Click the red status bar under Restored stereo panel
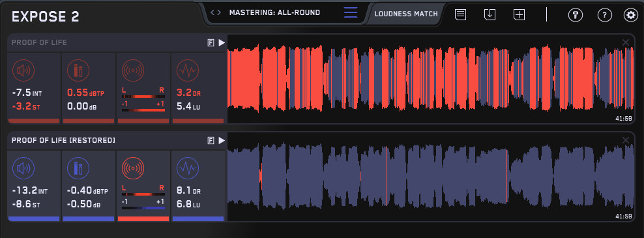 [143, 219]
